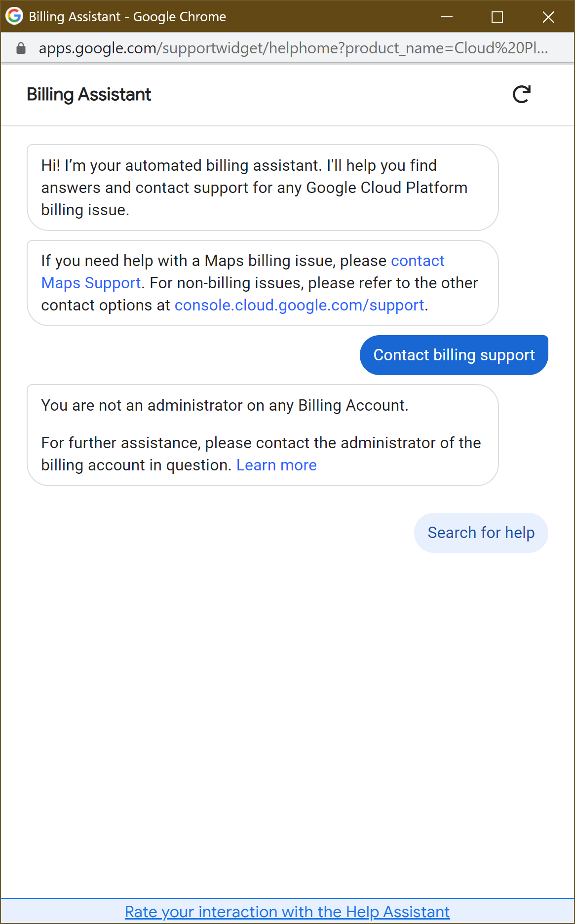
Task: Click the Billing Assistant page heading
Action: [x=89, y=94]
